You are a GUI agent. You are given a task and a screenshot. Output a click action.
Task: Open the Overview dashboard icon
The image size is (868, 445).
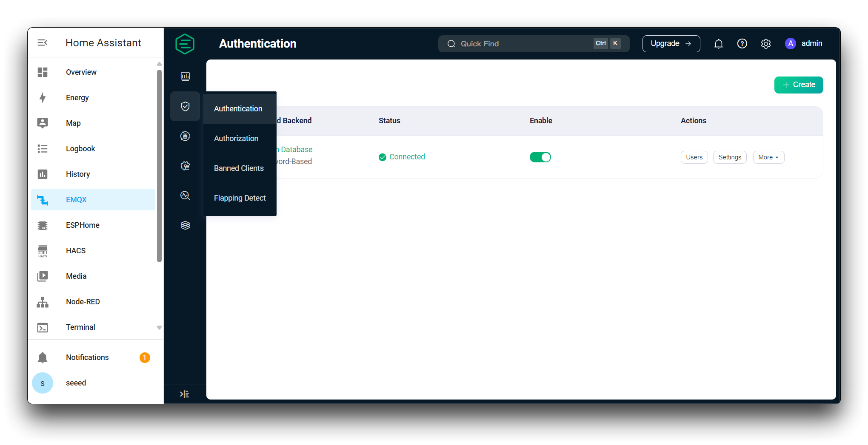coord(43,72)
